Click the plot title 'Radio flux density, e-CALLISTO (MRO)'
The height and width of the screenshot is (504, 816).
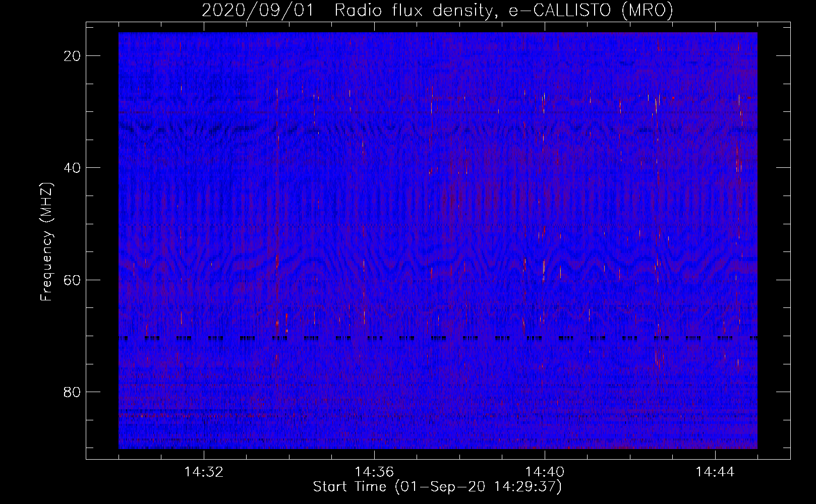click(x=503, y=11)
